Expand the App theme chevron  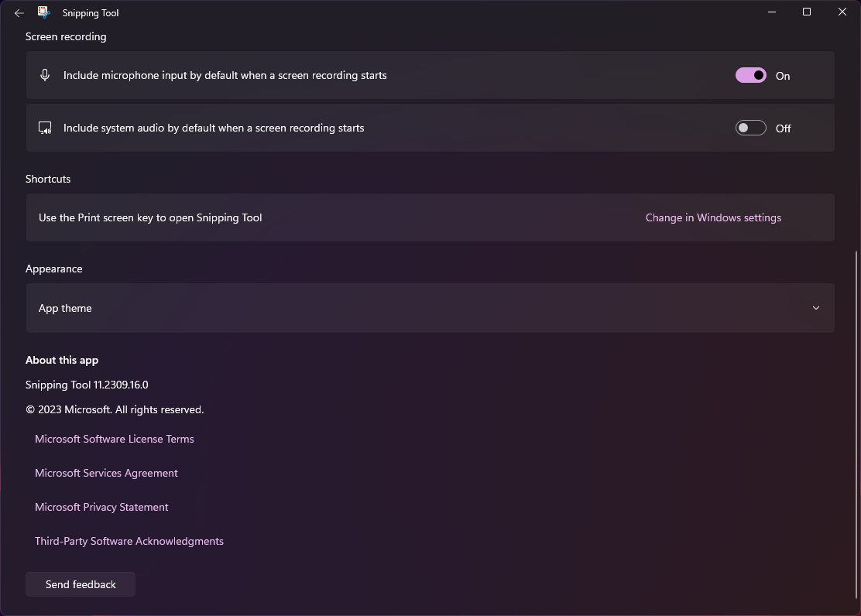[816, 308]
